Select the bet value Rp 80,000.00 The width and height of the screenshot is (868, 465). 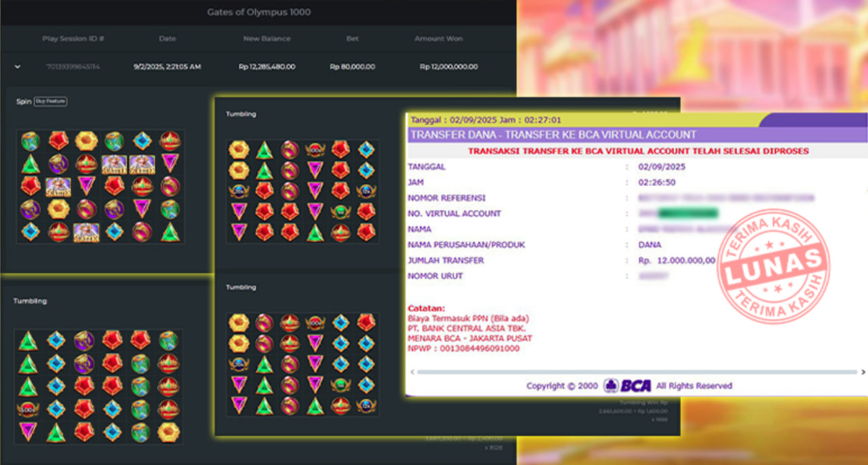(353, 67)
